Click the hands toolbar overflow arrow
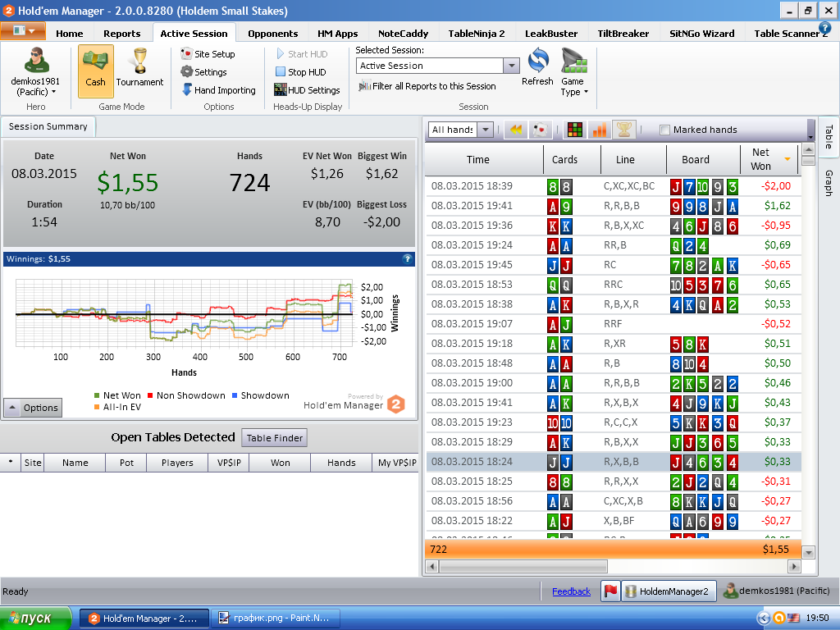Image resolution: width=840 pixels, height=630 pixels. click(810, 138)
